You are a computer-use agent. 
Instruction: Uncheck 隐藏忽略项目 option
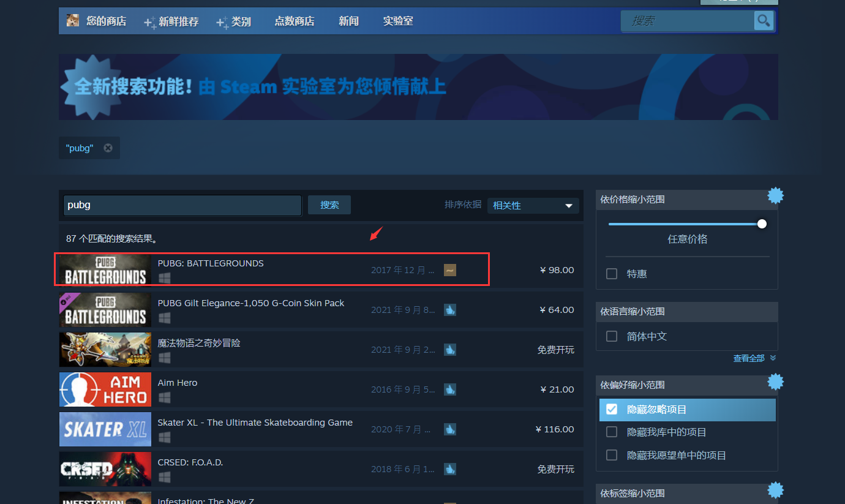(x=612, y=409)
